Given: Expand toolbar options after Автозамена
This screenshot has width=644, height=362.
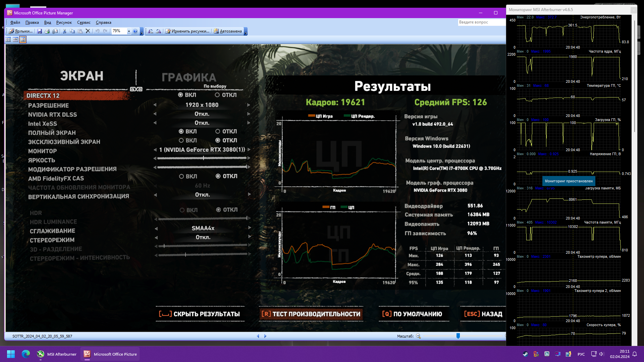Looking at the screenshot, I should pos(246,33).
